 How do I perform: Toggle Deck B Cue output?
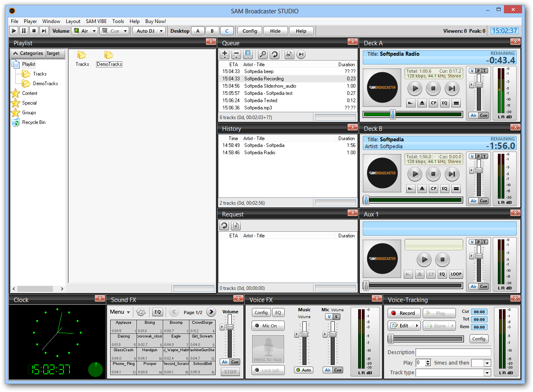[484, 201]
